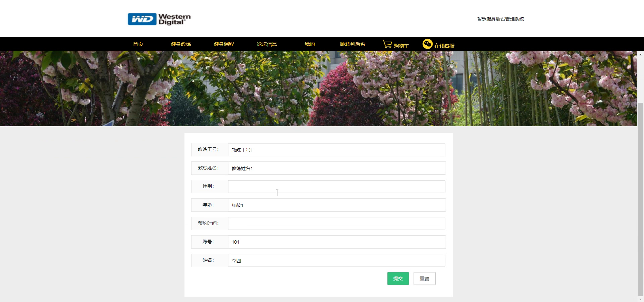Click the 账号: label

tap(208, 242)
